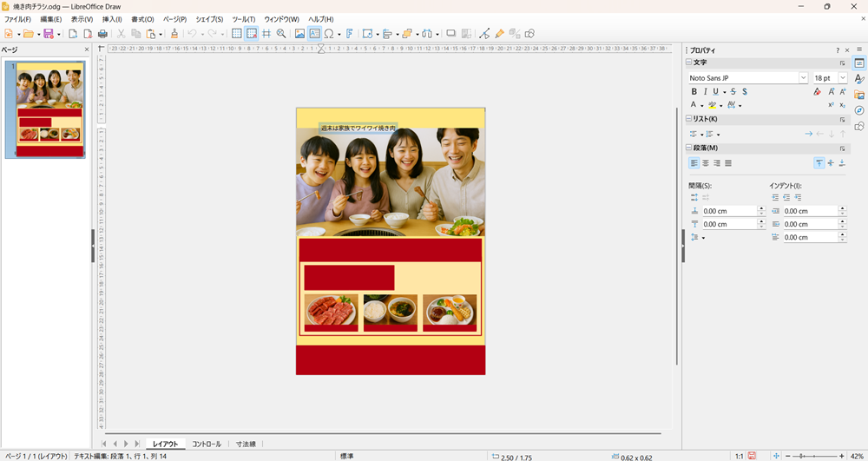The height and width of the screenshot is (461, 868).
Task: Open the 編集(E) menu
Action: point(51,19)
